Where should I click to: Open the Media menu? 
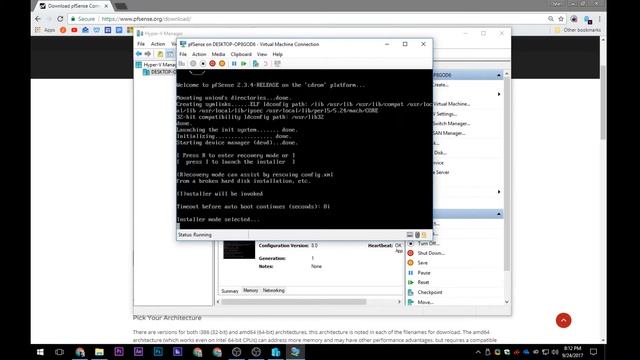tap(218, 54)
